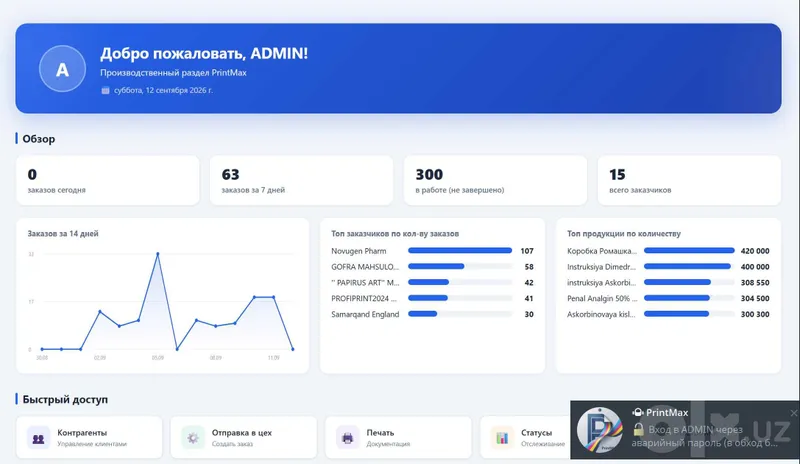Click the Samarqand England customer name
This screenshot has height=464, width=800.
(x=365, y=314)
